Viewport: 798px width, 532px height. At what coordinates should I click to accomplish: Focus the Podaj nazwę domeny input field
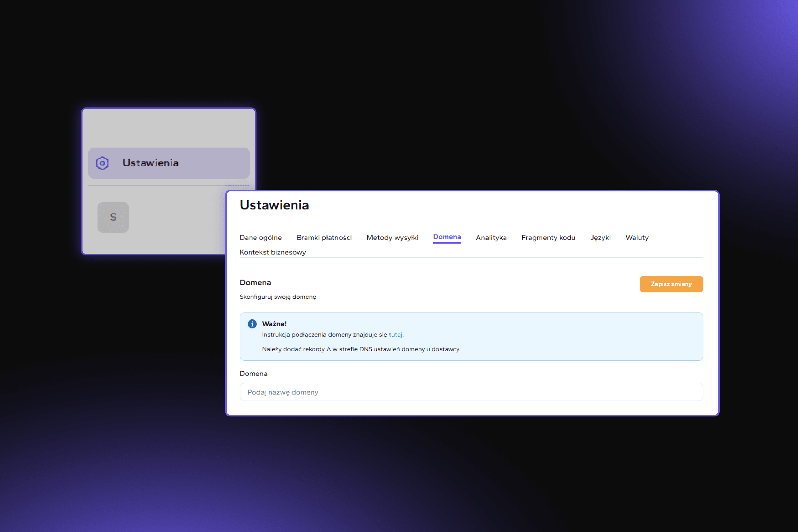point(471,392)
